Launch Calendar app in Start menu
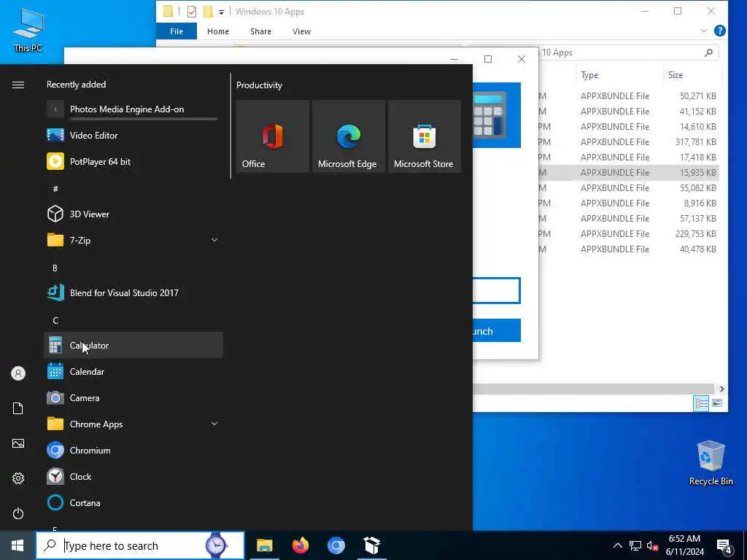Screen dimensions: 747x560 [x=133, y=371]
